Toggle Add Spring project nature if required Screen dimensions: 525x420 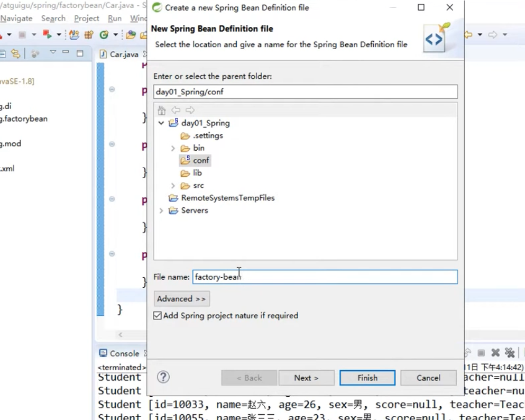(x=158, y=315)
